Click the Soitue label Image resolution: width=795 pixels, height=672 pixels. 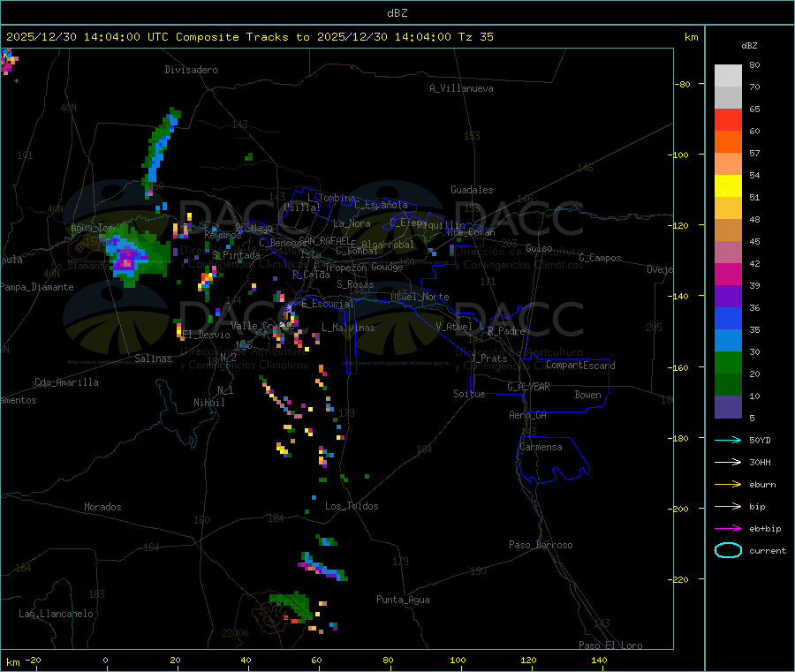coord(470,394)
